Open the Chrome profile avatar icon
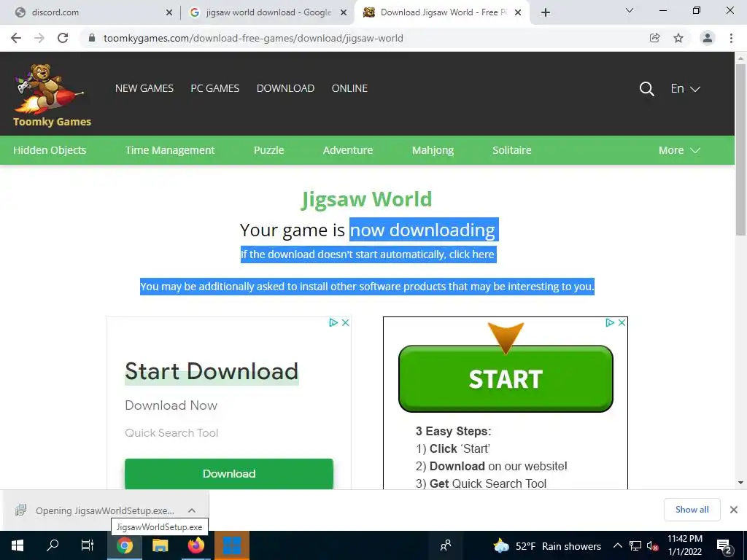747x560 pixels. pyautogui.click(x=708, y=38)
